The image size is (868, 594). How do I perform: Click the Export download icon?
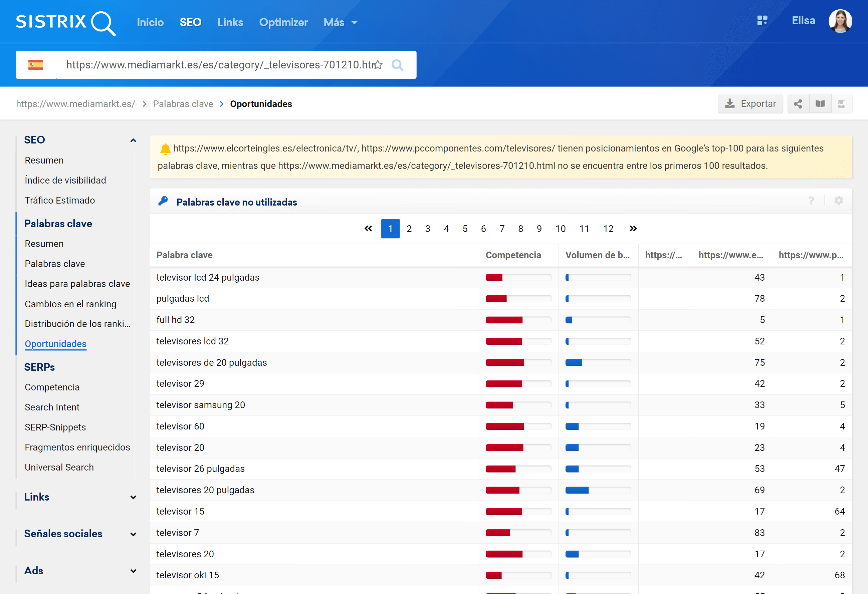[x=729, y=103]
